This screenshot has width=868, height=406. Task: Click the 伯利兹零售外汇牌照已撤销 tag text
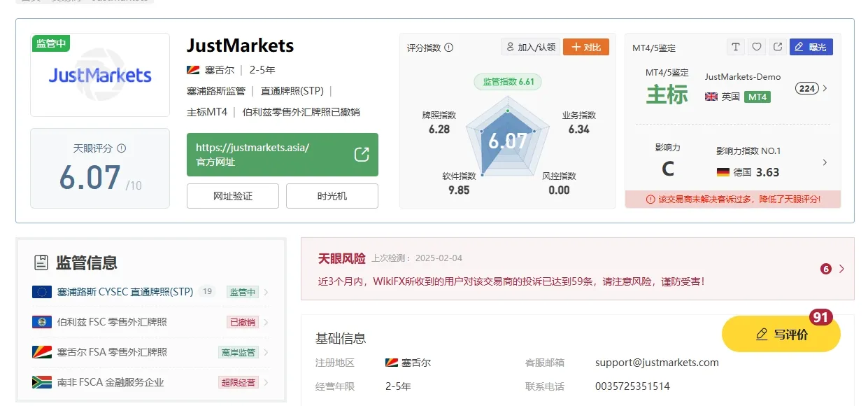click(301, 112)
